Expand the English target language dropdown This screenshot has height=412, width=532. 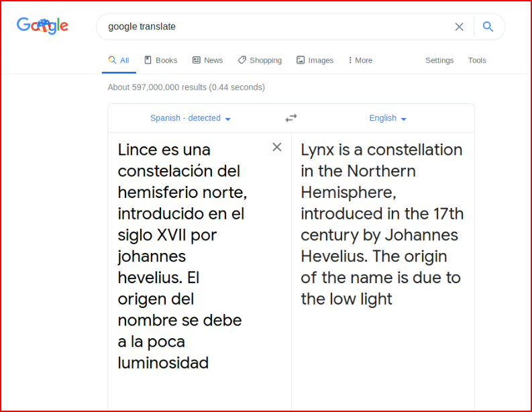click(388, 118)
